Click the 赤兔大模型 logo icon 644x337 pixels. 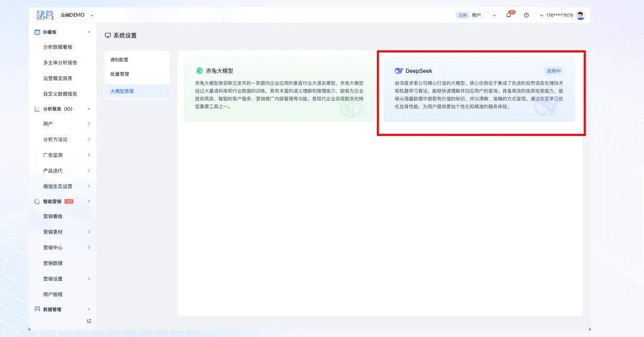click(x=199, y=71)
